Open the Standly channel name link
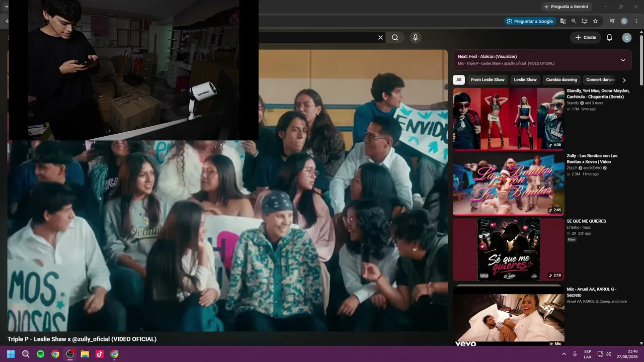This screenshot has width=644, height=362. pyautogui.click(x=573, y=103)
